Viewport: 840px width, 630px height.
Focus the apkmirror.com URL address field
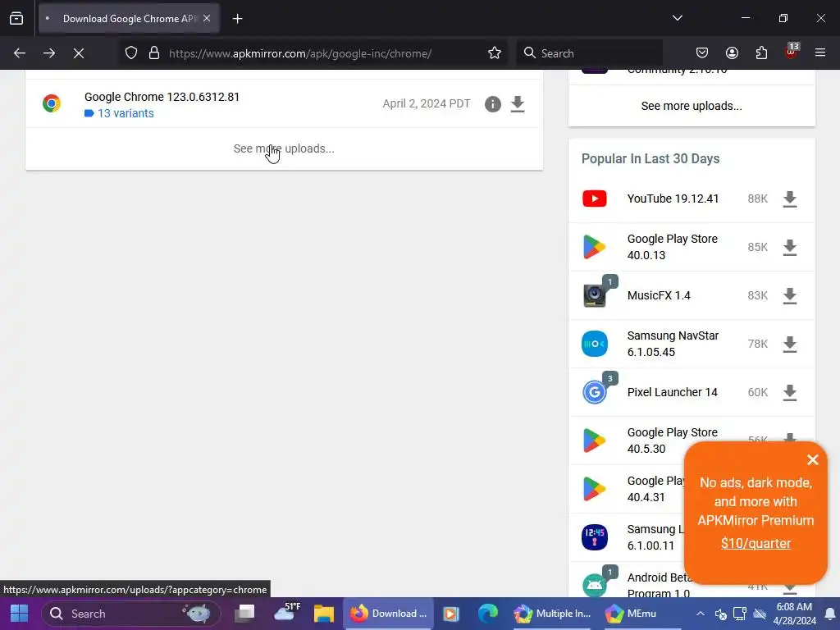pyautogui.click(x=300, y=53)
